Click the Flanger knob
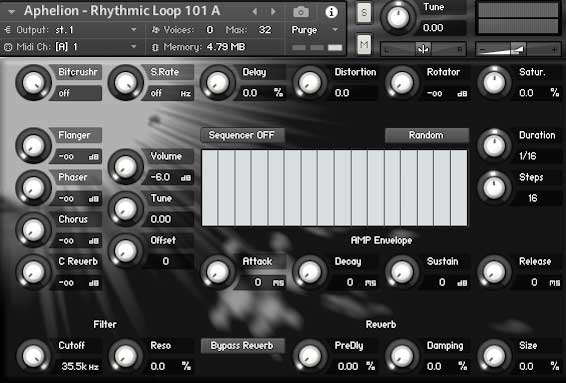Viewport: 566px width, 383px height. coord(33,146)
